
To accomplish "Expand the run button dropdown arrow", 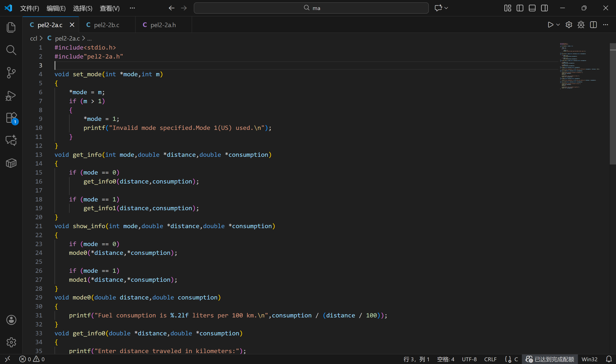I will coord(558,25).
